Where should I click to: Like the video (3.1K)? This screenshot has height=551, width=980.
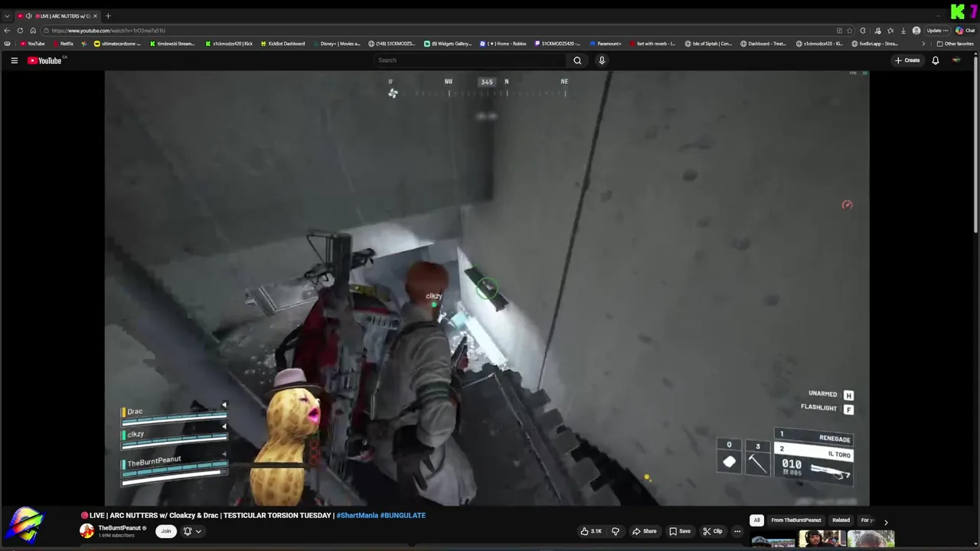(x=590, y=531)
